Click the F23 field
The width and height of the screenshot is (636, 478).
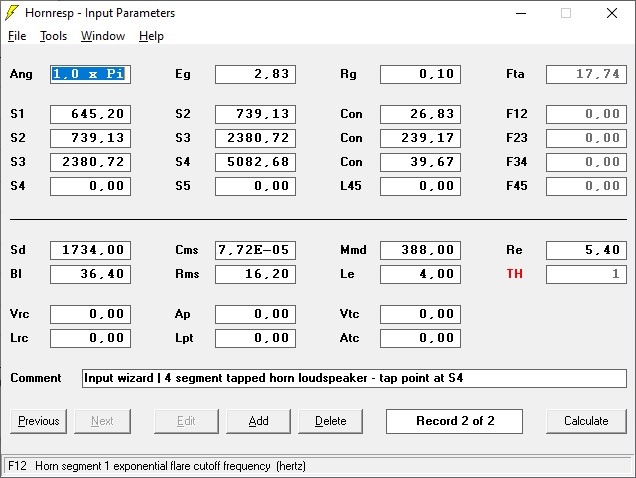point(586,138)
